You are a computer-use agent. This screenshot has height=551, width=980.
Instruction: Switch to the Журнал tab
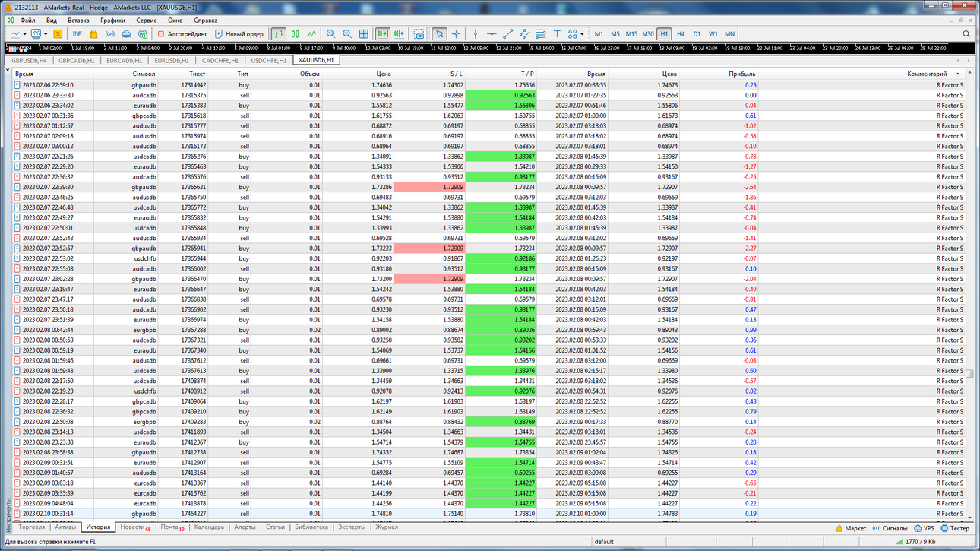tap(387, 527)
